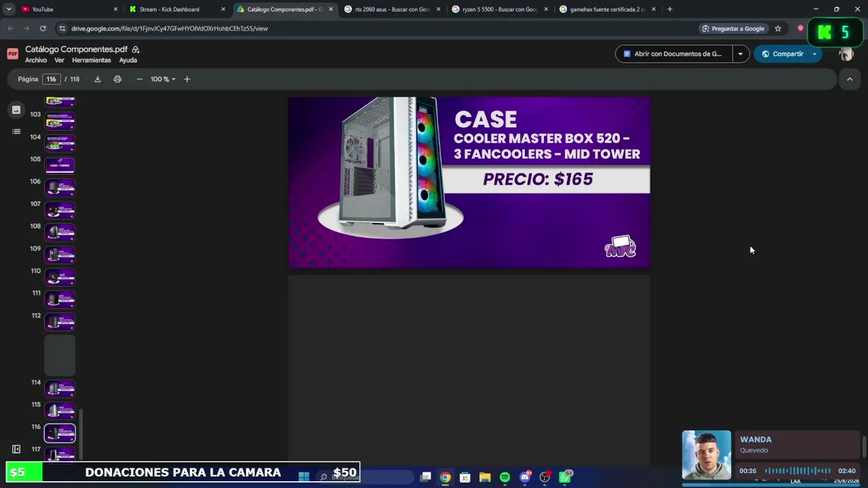The height and width of the screenshot is (488, 868).
Task: Open the Ayuda menu
Action: (128, 60)
